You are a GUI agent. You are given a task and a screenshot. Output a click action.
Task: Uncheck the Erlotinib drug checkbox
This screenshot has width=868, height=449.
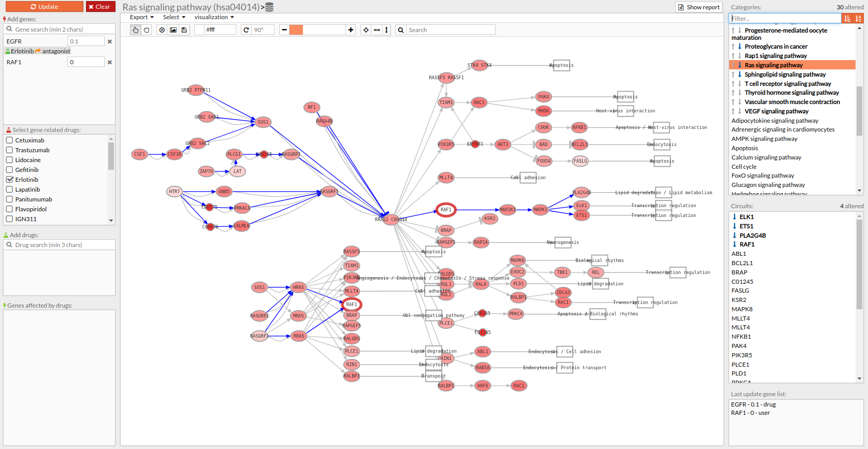[x=9, y=180]
